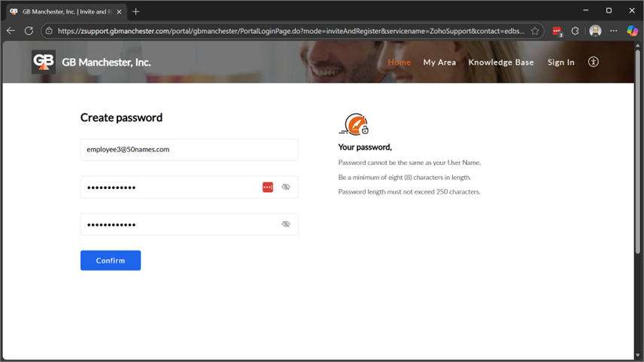Click the password manager icon in password field
644x362 pixels.
[268, 187]
